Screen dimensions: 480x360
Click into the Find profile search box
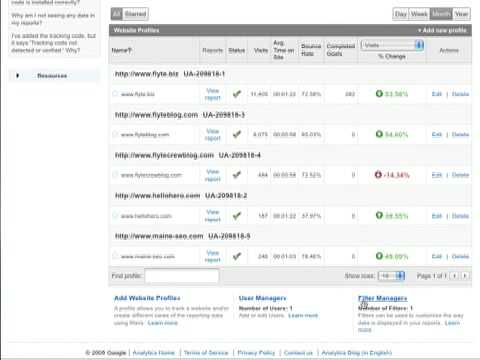[x=182, y=276]
